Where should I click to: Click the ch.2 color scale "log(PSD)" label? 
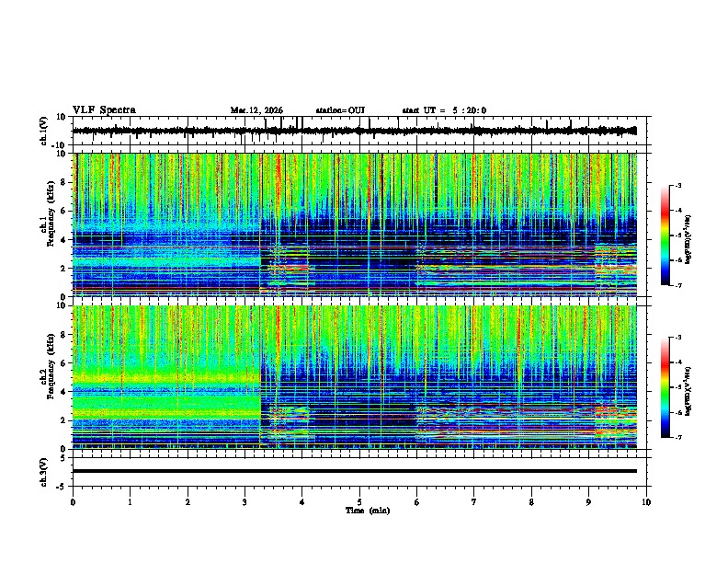click(688, 391)
